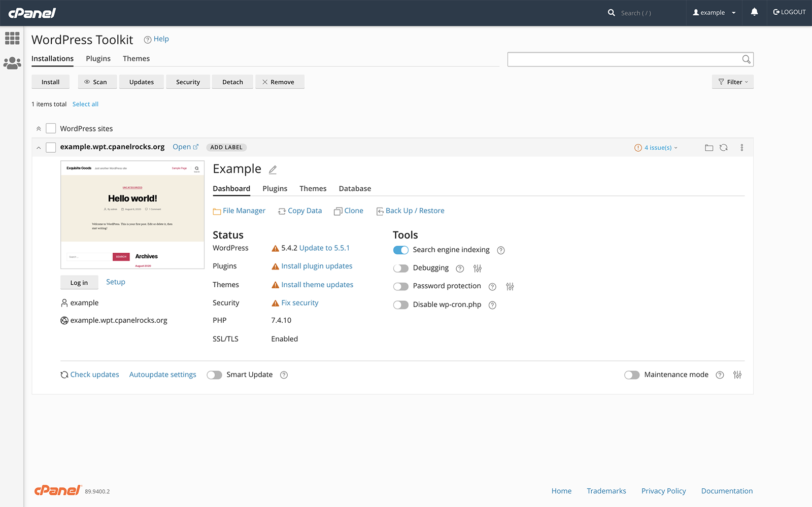Viewport: 812px width, 507px height.
Task: Enable the Smart Update switch
Action: tap(214, 375)
